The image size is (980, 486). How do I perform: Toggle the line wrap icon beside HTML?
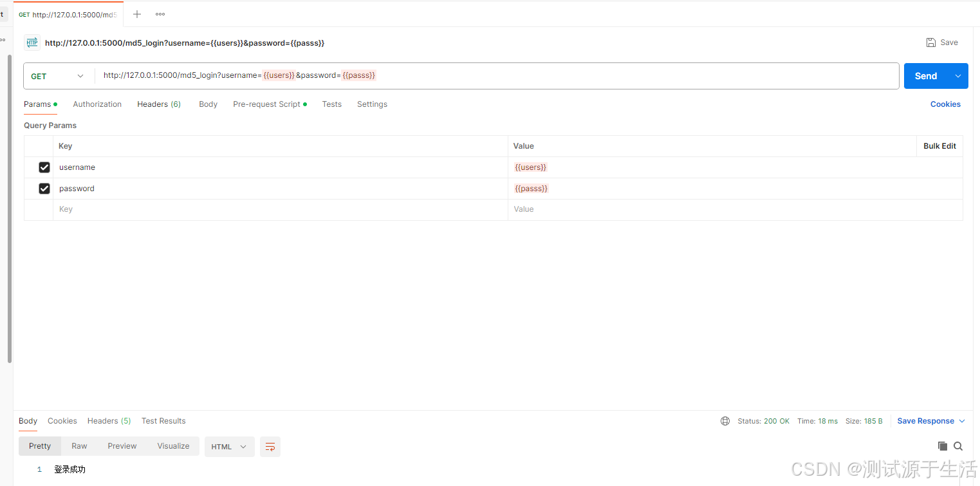(x=270, y=446)
